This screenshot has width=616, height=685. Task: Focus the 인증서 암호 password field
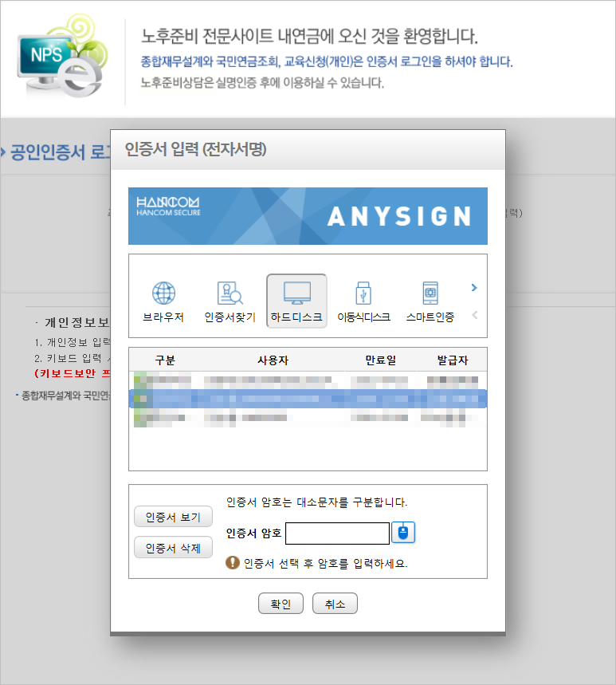337,533
